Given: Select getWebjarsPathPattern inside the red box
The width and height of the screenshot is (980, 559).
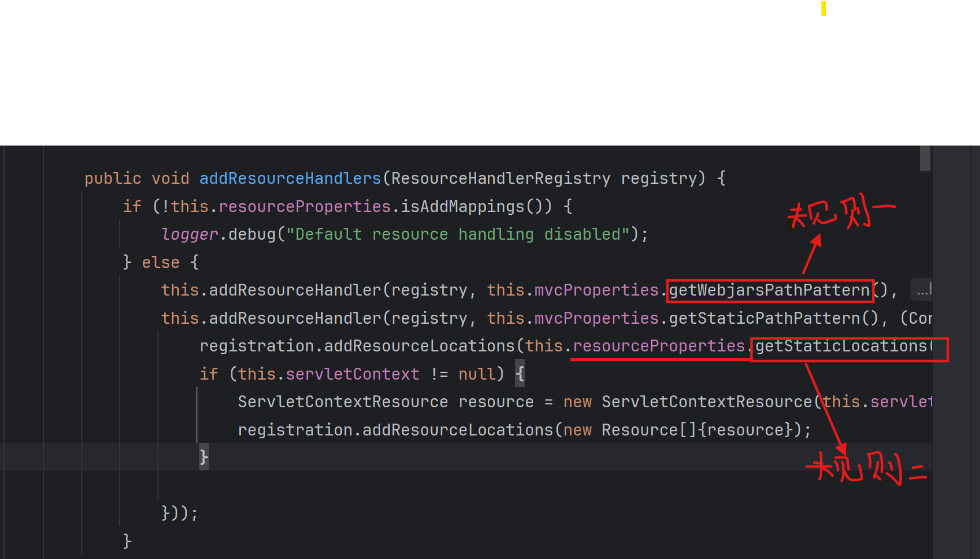Looking at the screenshot, I should [x=768, y=290].
